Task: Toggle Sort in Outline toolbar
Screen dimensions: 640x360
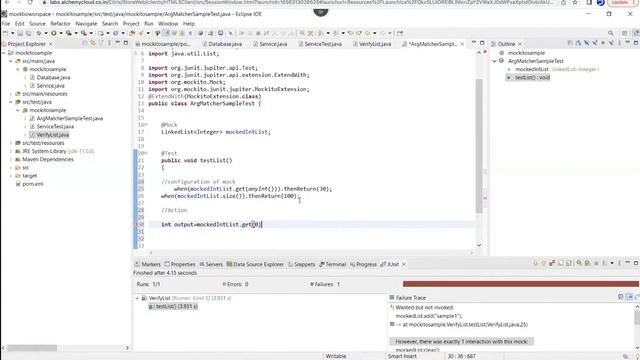Action: click(578, 43)
